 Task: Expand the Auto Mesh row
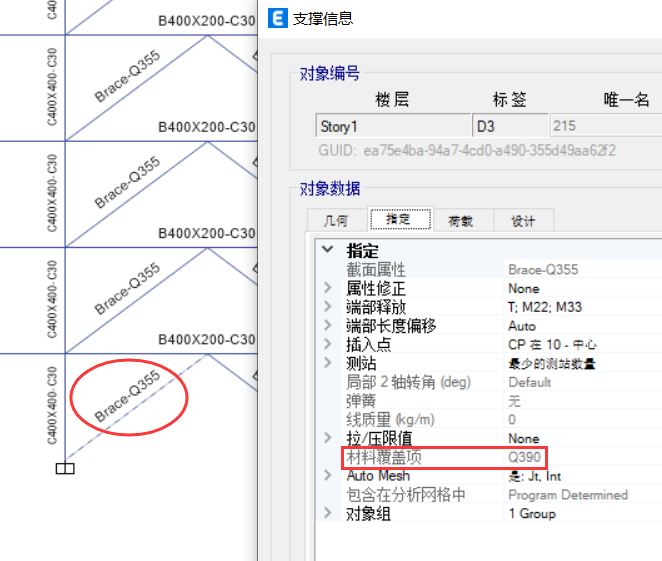click(x=327, y=476)
